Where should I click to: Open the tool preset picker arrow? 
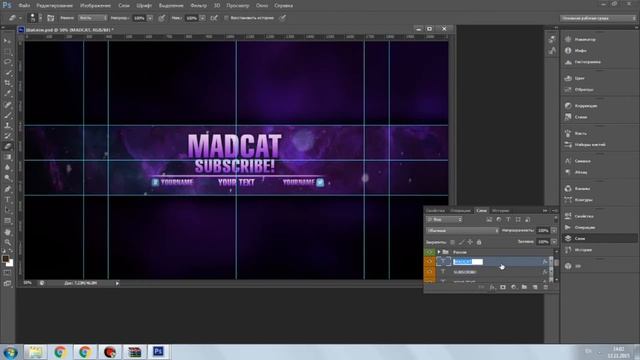pos(20,18)
